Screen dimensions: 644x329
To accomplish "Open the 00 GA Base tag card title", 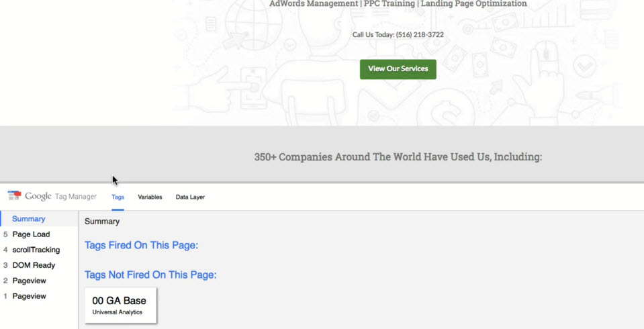I will pos(119,301).
